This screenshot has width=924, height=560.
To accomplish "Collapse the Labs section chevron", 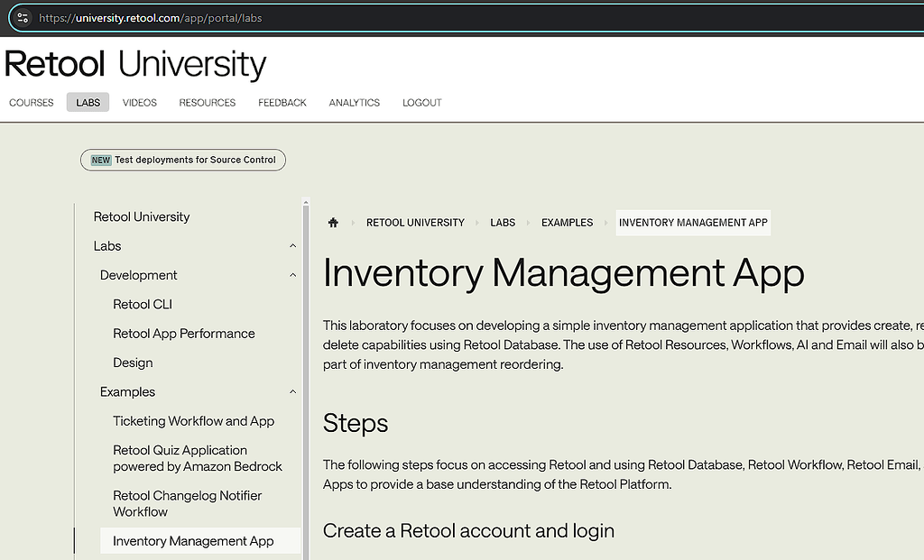I will click(x=293, y=246).
